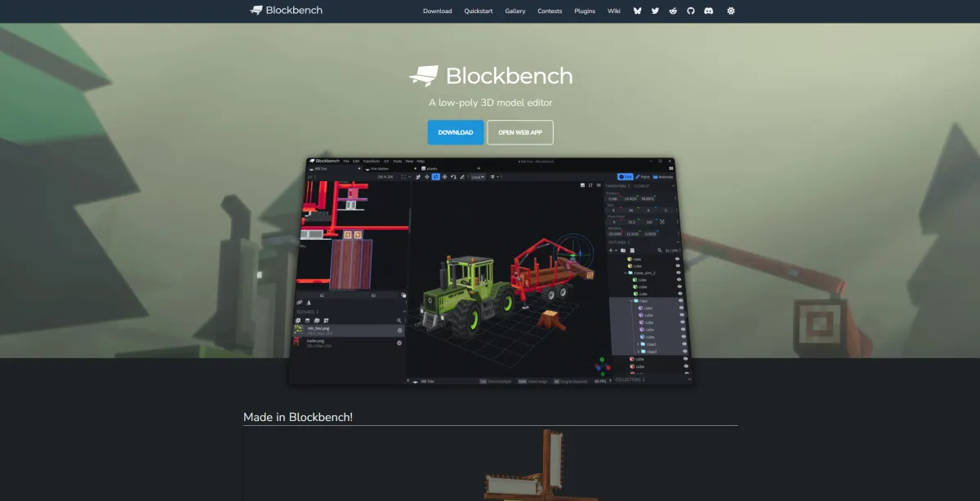Toggle the checkmark on trailer.png texture
Viewport: 980px width, 501px height.
(x=399, y=343)
